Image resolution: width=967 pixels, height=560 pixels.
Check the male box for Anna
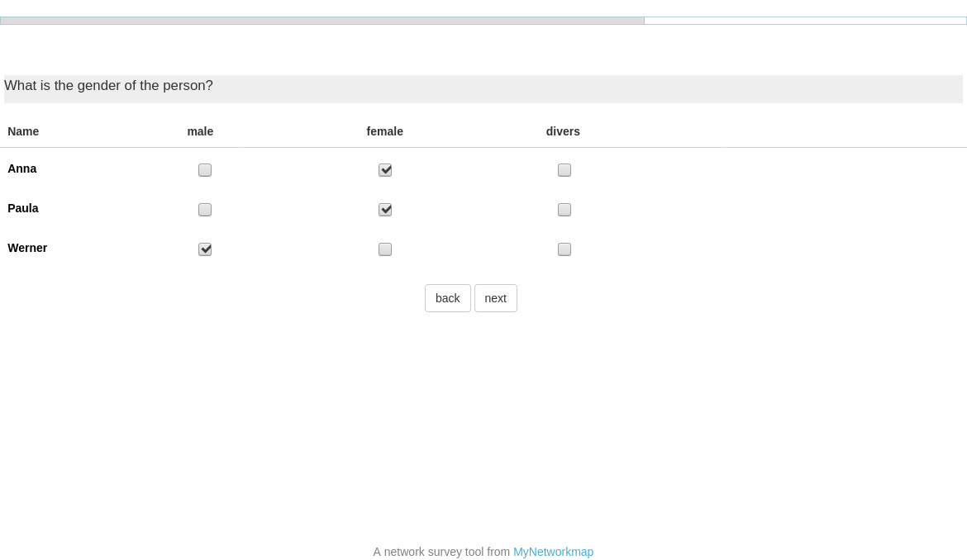(205, 170)
